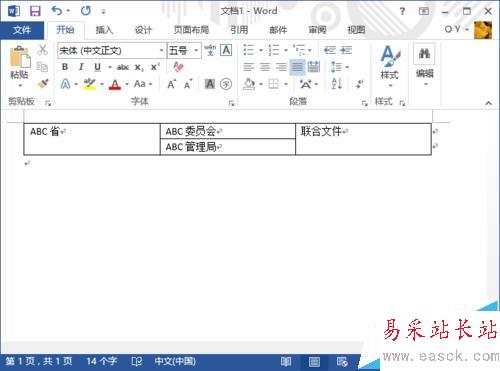Click the phonetic guide icon

pos(210,50)
